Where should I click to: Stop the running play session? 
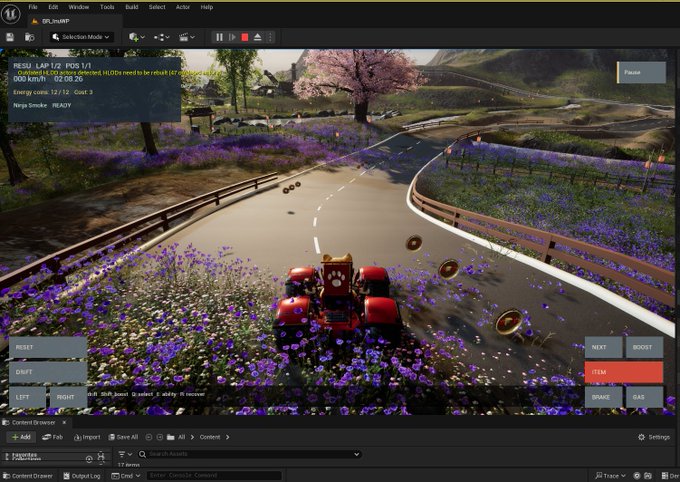pyautogui.click(x=245, y=37)
